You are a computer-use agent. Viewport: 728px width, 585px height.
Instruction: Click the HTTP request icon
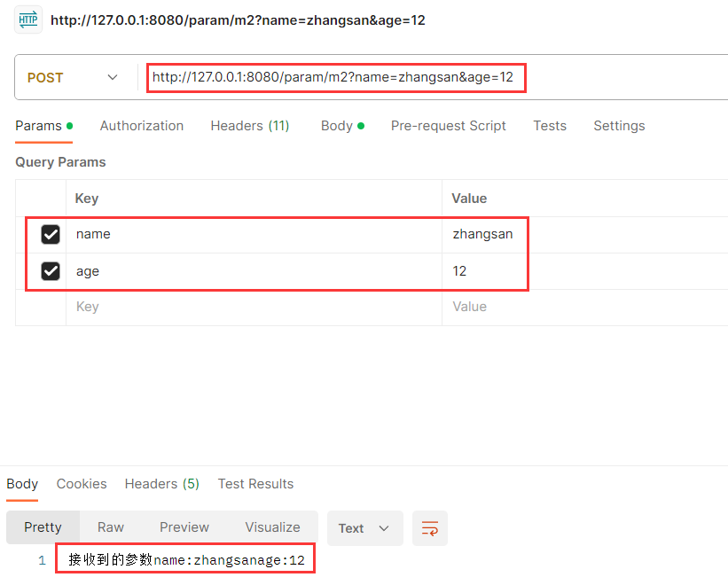[28, 20]
